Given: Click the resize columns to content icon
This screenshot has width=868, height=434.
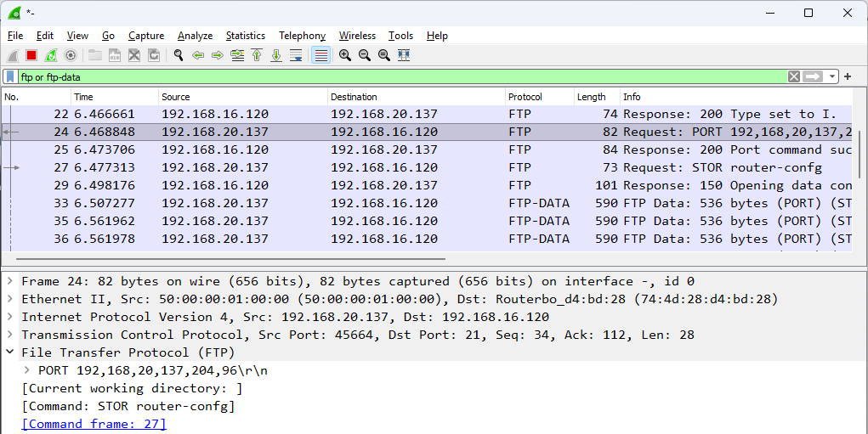Looking at the screenshot, I should point(404,55).
